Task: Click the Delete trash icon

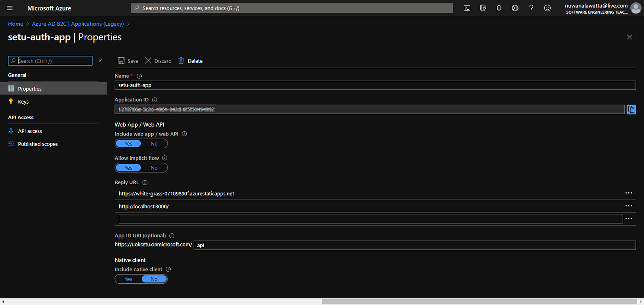Action: click(181, 61)
